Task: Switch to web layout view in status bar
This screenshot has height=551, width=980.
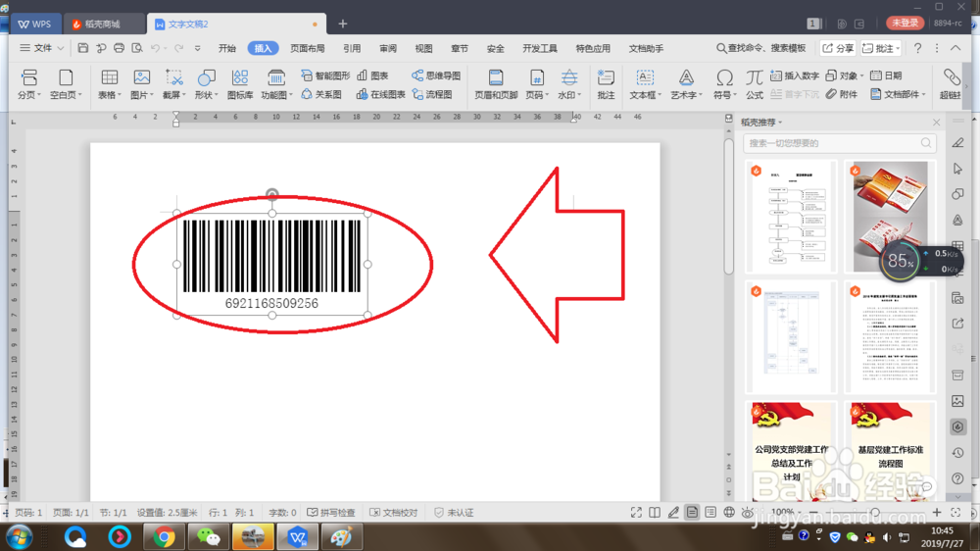Action: point(729,512)
